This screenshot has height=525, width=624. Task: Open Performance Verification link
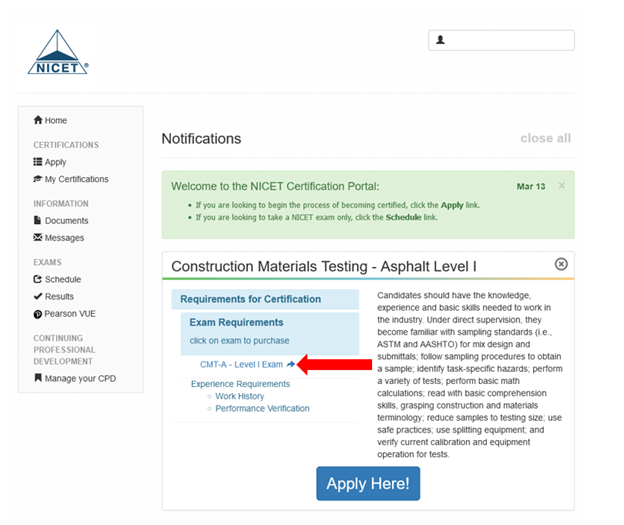(262, 409)
